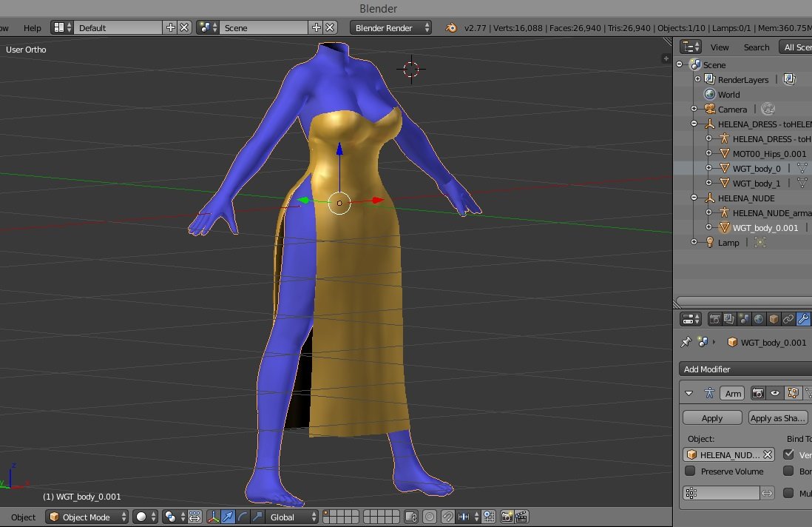The width and height of the screenshot is (812, 527).
Task: Open the Object properties cube tab
Action: pyautogui.click(x=774, y=319)
